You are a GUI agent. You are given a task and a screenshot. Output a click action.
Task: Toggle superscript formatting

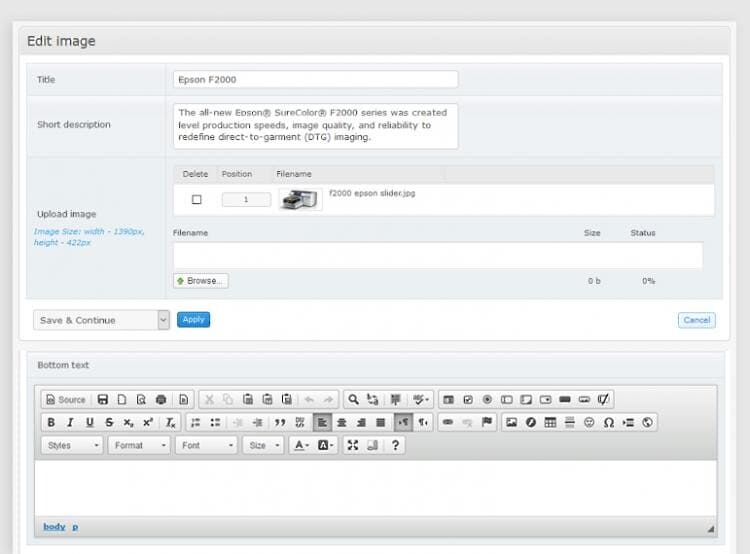tap(148, 422)
